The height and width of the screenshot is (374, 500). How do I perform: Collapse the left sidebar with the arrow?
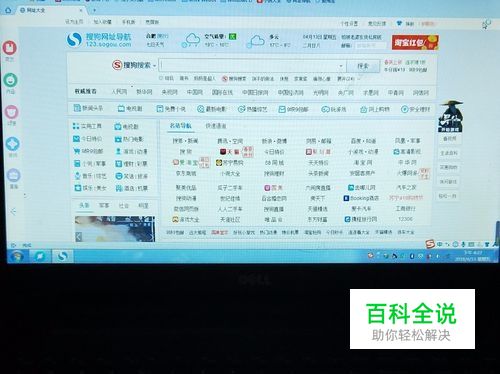pyautogui.click(x=13, y=211)
